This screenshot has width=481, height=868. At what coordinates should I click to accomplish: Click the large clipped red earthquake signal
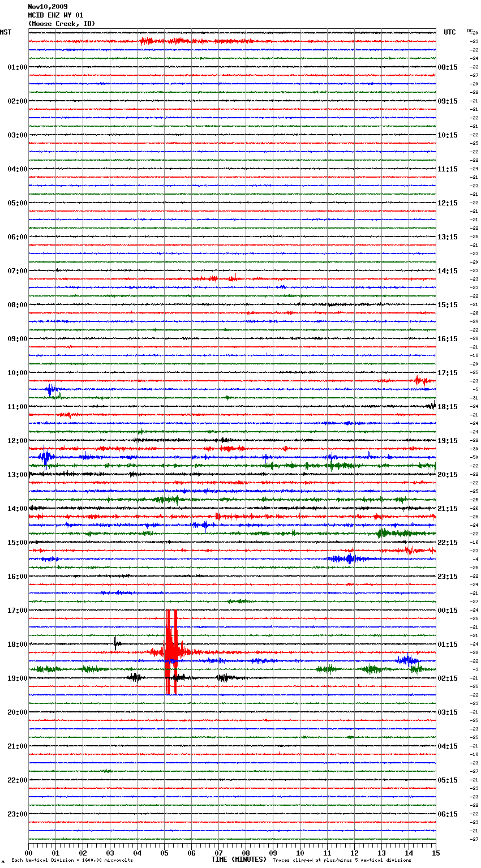pyautogui.click(x=171, y=652)
